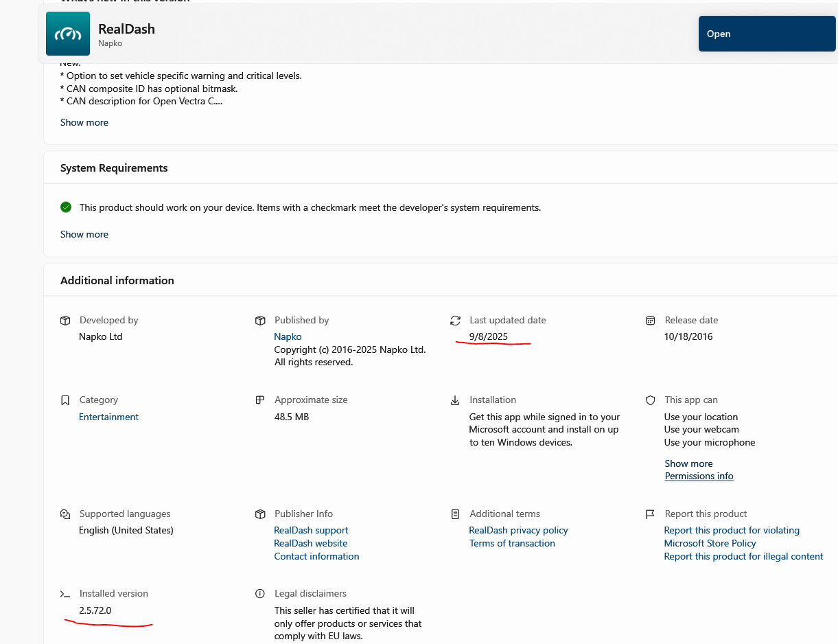Click the Report this product flag icon
The width and height of the screenshot is (838, 644).
pyautogui.click(x=650, y=514)
